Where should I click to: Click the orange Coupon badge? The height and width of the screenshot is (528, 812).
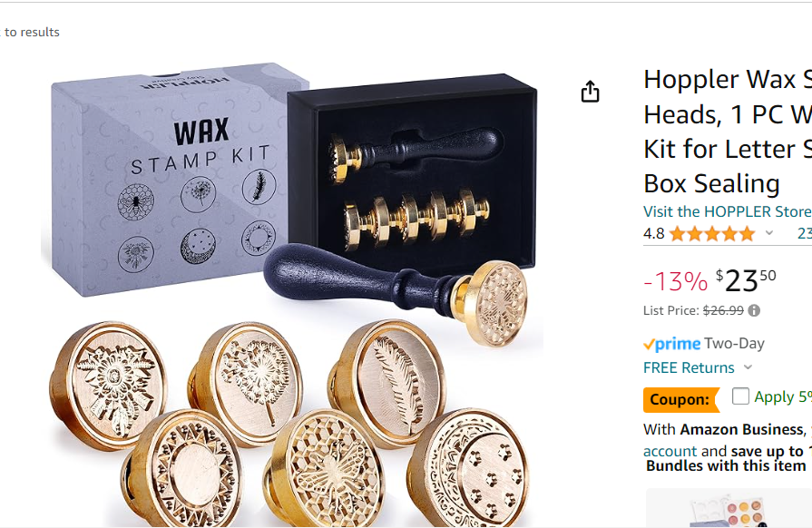coord(681,399)
